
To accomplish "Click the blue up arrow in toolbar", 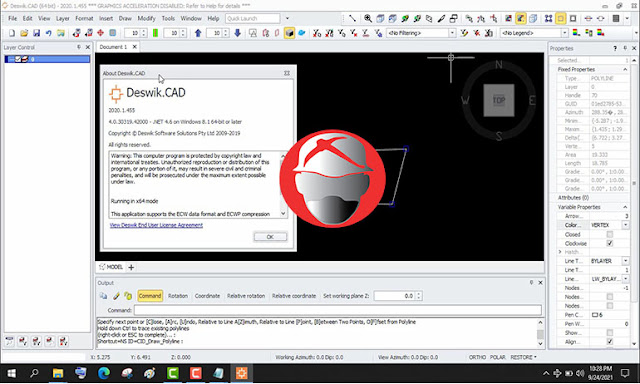I will (198, 33).
